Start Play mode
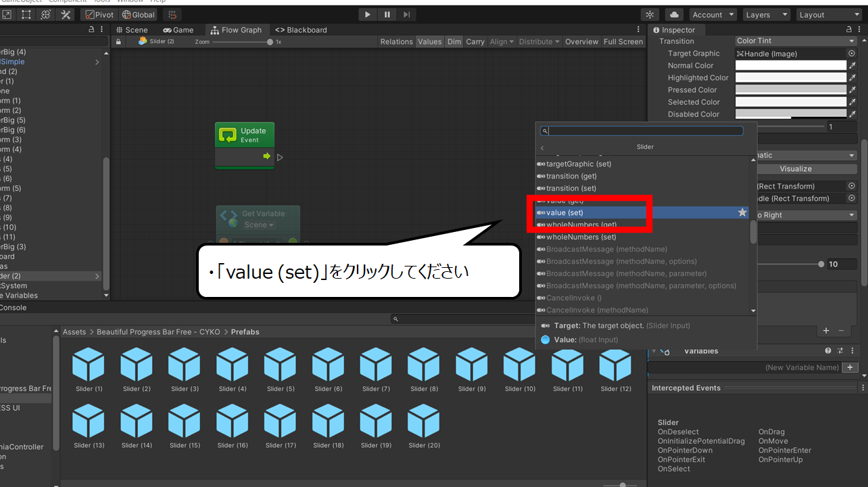Viewport: 868px width, 487px height. click(x=367, y=14)
